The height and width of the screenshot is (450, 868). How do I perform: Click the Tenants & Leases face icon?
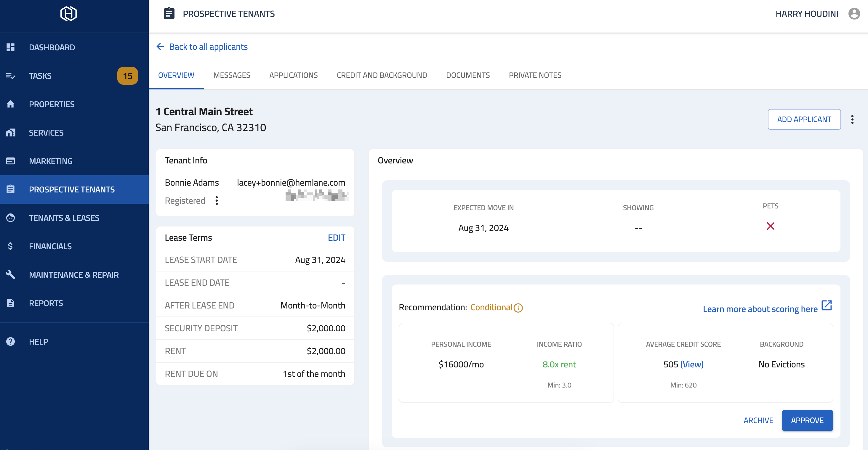coord(10,218)
